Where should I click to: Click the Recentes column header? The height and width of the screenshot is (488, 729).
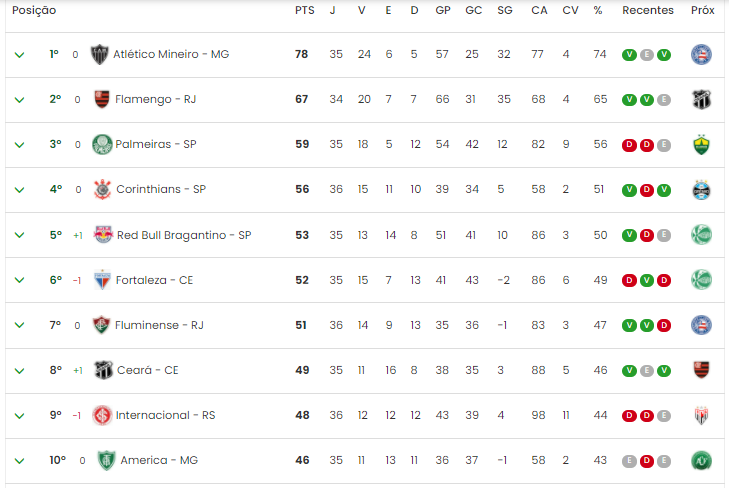tap(648, 10)
